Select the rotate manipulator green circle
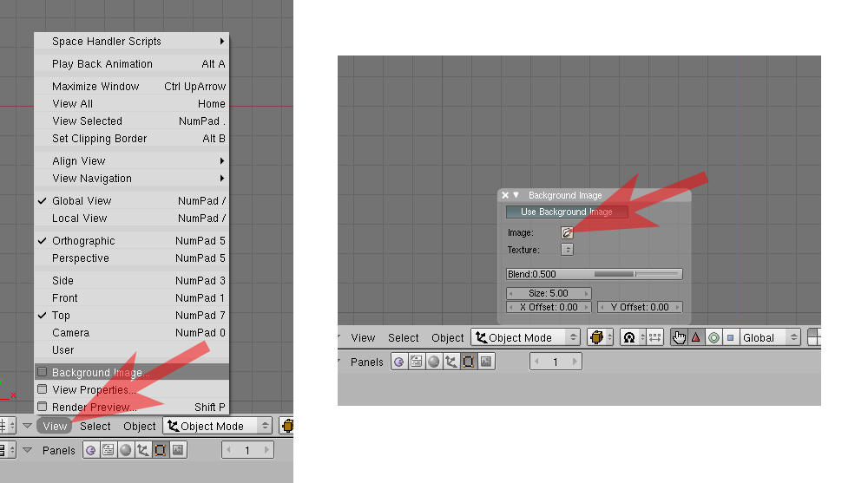Image resolution: width=868 pixels, height=483 pixels. (713, 337)
